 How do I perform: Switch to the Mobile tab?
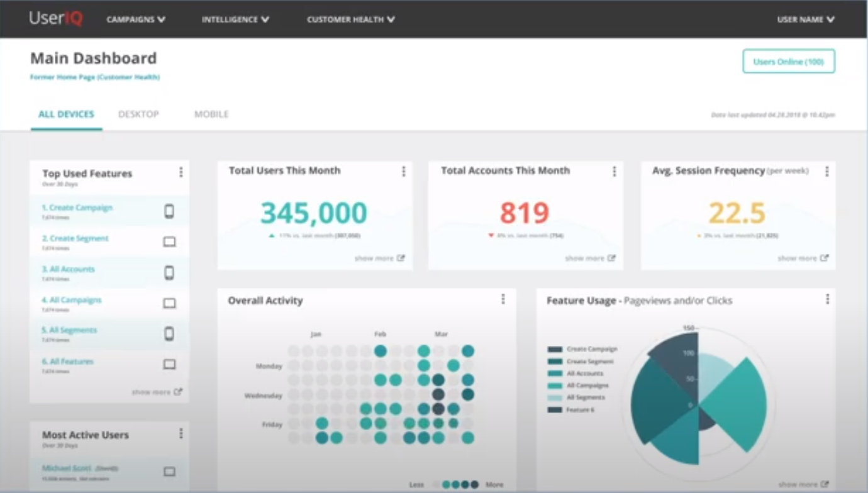point(211,114)
